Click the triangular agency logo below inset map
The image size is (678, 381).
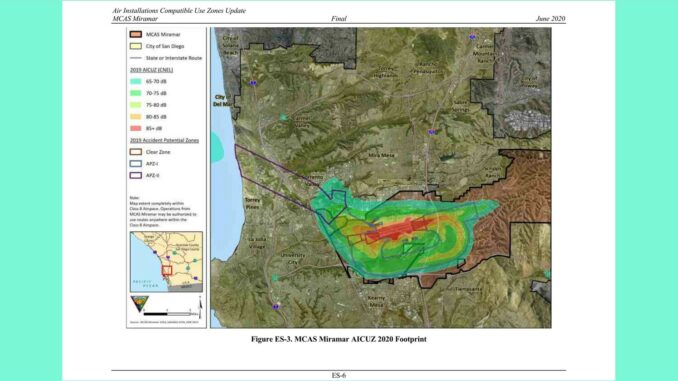coord(139,304)
